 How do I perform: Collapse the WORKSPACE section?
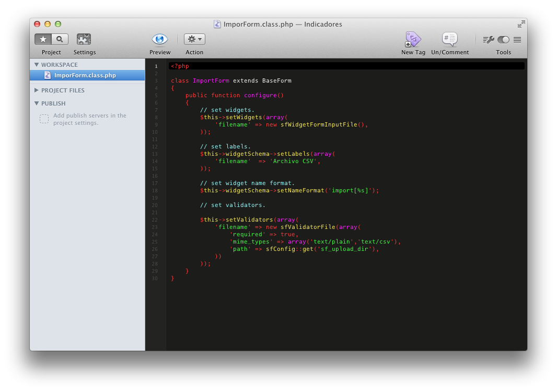coord(36,65)
